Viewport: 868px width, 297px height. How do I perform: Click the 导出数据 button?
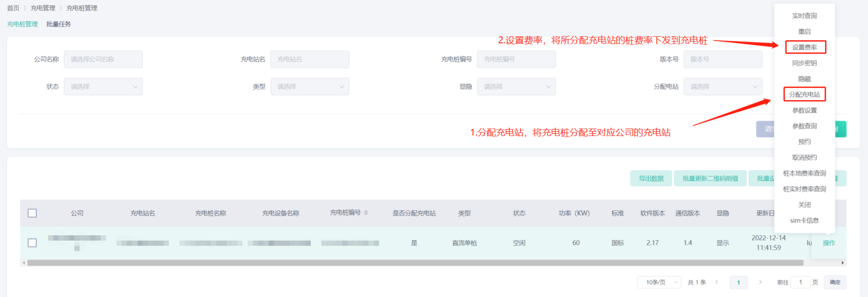coord(651,178)
